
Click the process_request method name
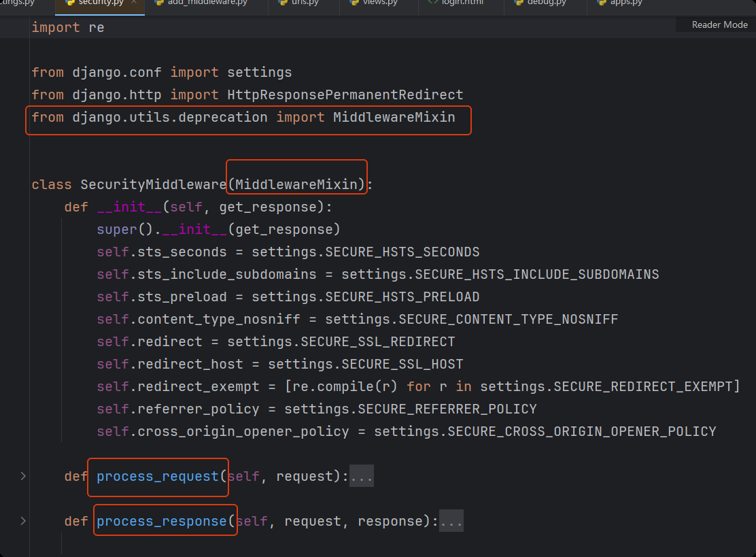(x=158, y=477)
